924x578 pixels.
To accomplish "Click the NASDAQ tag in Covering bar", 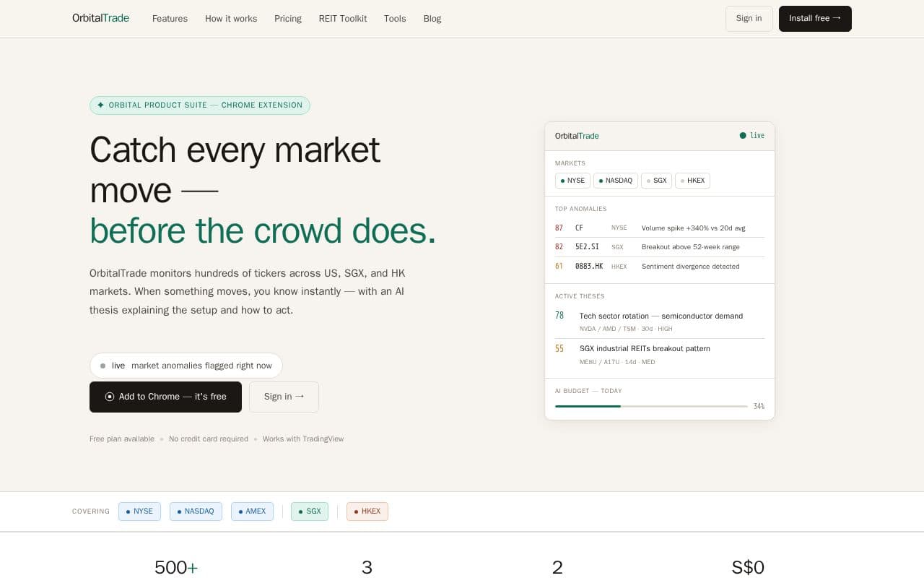I will pos(196,512).
